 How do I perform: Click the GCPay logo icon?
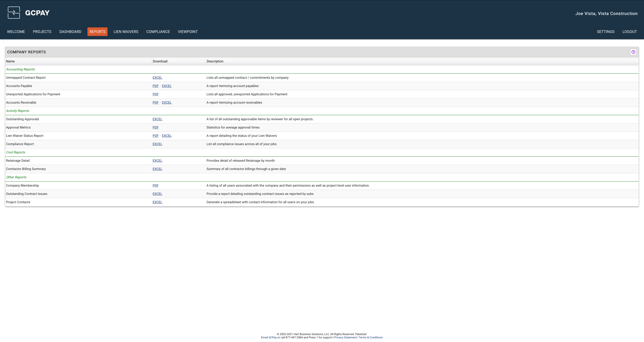(x=14, y=12)
